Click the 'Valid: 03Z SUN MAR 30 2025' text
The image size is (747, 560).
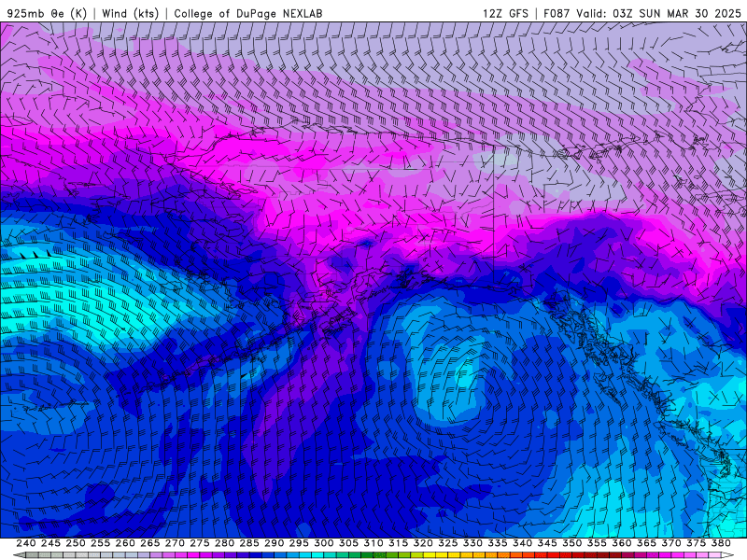(x=658, y=13)
